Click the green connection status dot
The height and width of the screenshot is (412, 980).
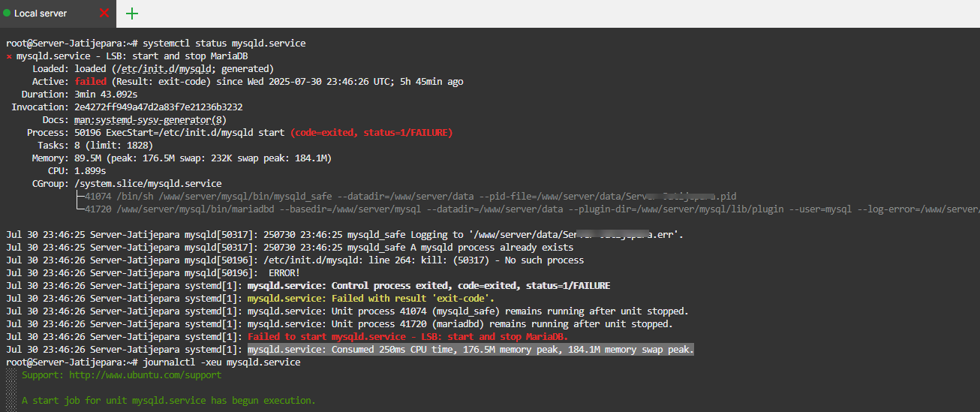pos(7,14)
